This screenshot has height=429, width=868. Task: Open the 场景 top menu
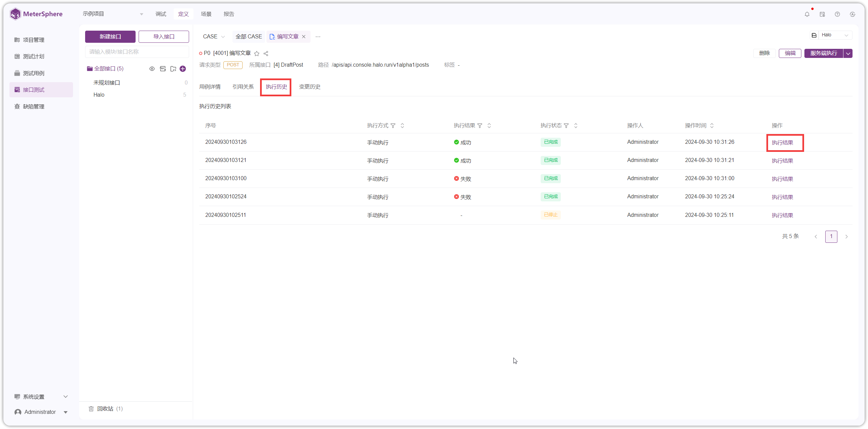click(206, 14)
